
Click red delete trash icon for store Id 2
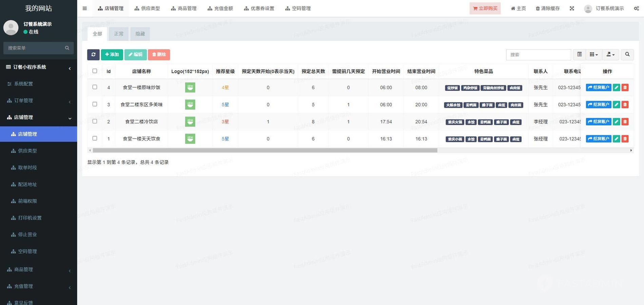point(625,122)
